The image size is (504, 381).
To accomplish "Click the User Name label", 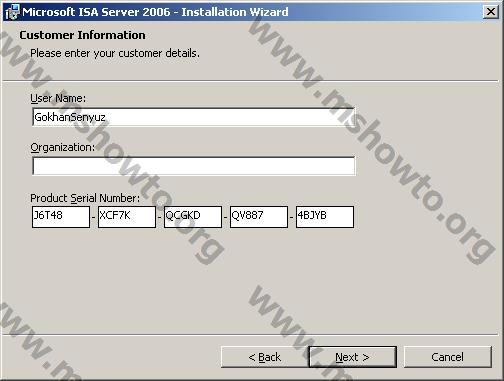I will point(58,98).
